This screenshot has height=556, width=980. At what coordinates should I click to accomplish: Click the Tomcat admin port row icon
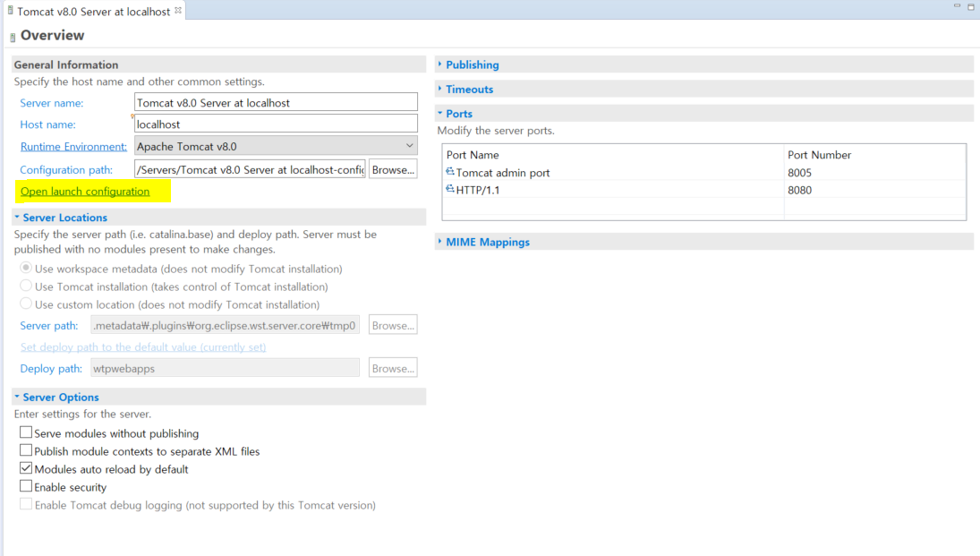(x=450, y=171)
